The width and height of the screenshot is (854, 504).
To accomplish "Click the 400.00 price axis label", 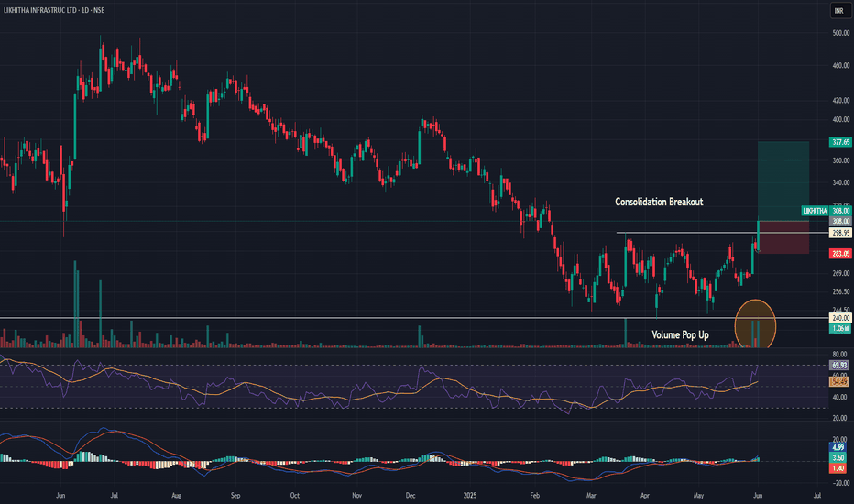I will pyautogui.click(x=840, y=120).
